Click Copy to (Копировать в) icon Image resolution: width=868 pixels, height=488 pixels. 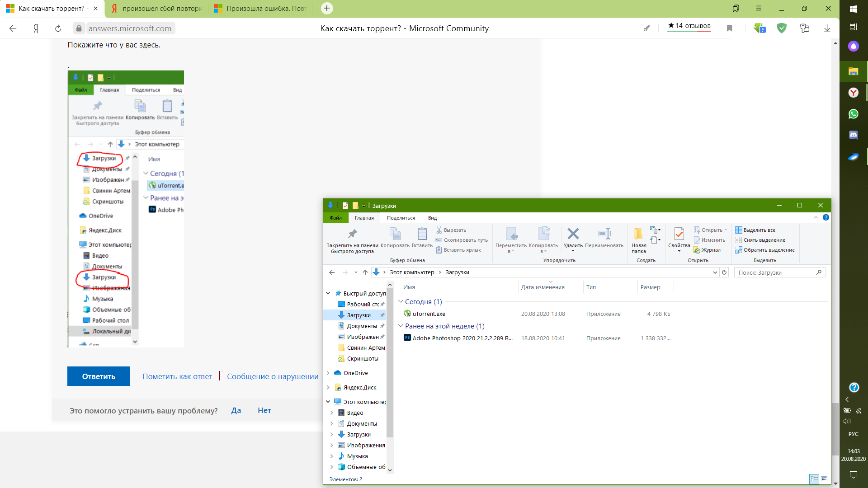pos(543,234)
